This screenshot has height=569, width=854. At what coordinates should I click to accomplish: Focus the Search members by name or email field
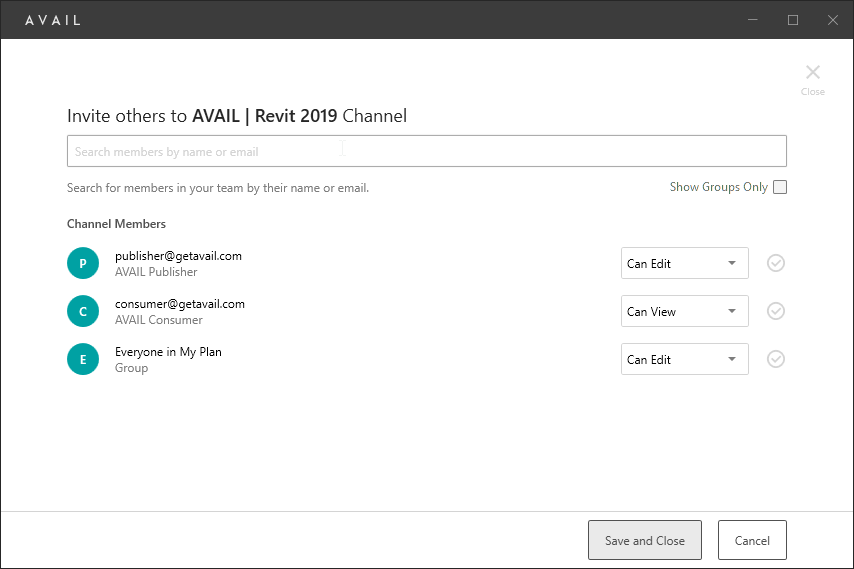pos(427,151)
